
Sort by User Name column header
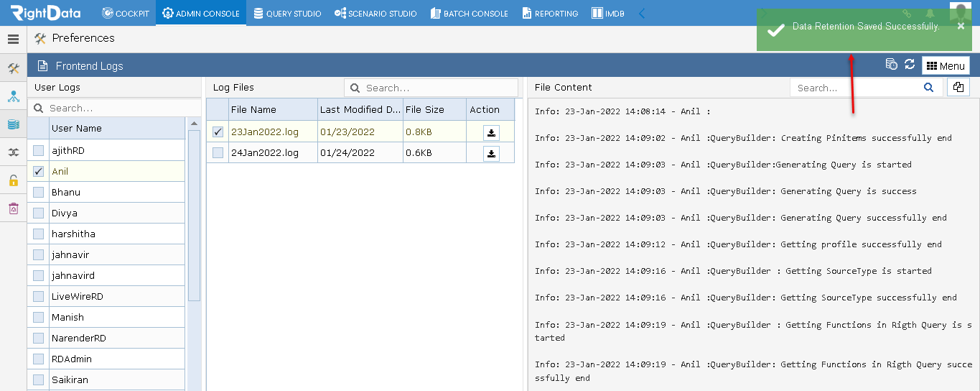(x=117, y=129)
